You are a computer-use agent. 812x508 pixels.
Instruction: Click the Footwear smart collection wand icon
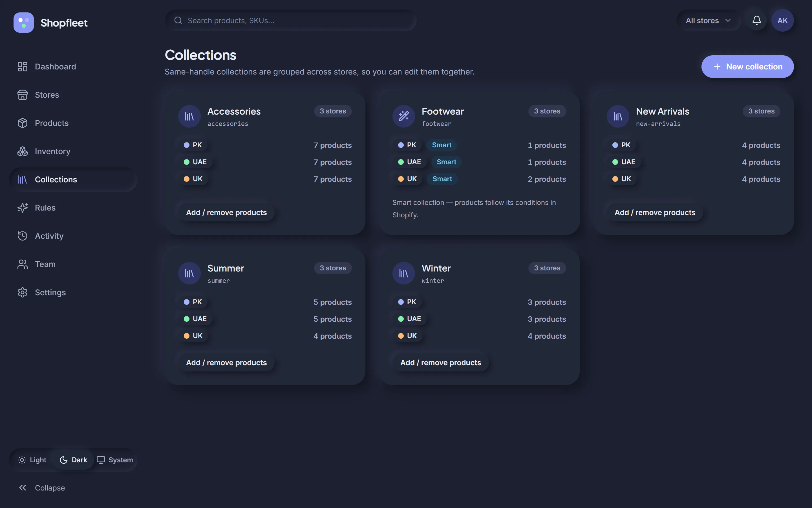tap(404, 117)
